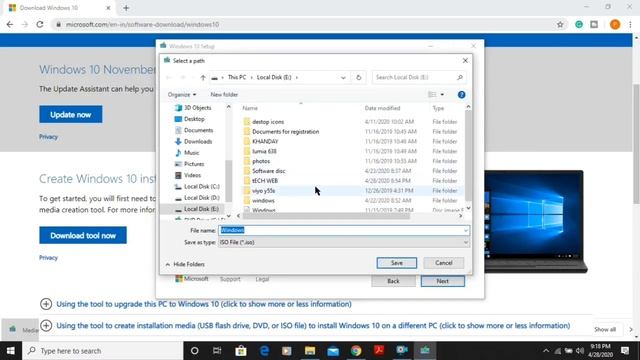Open Adobe Acrobat from taskbar

[379, 351]
